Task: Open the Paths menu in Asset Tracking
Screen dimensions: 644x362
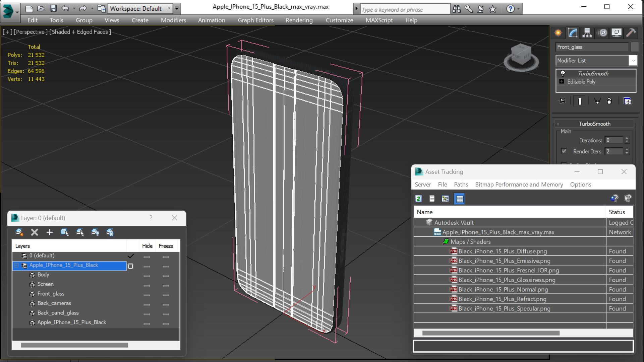Action: click(x=461, y=185)
